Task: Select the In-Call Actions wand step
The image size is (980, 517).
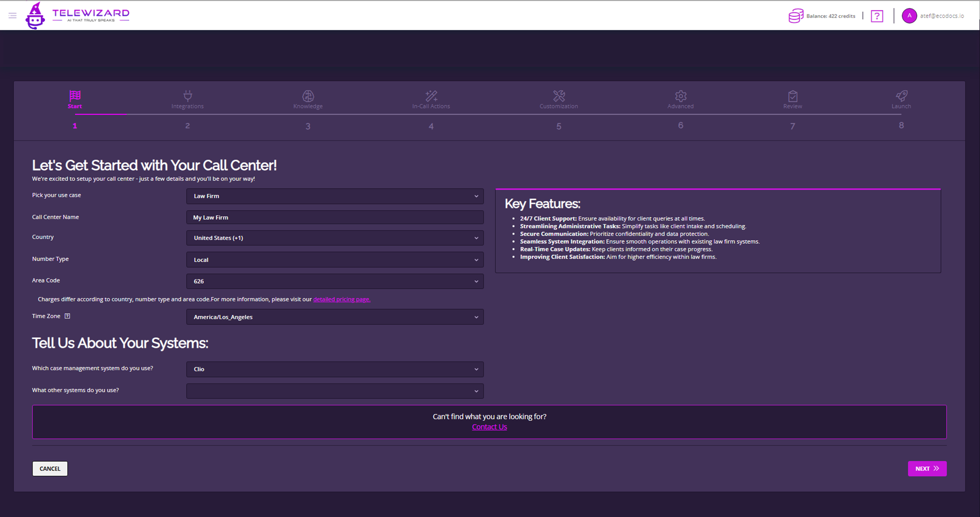Action: pyautogui.click(x=431, y=96)
